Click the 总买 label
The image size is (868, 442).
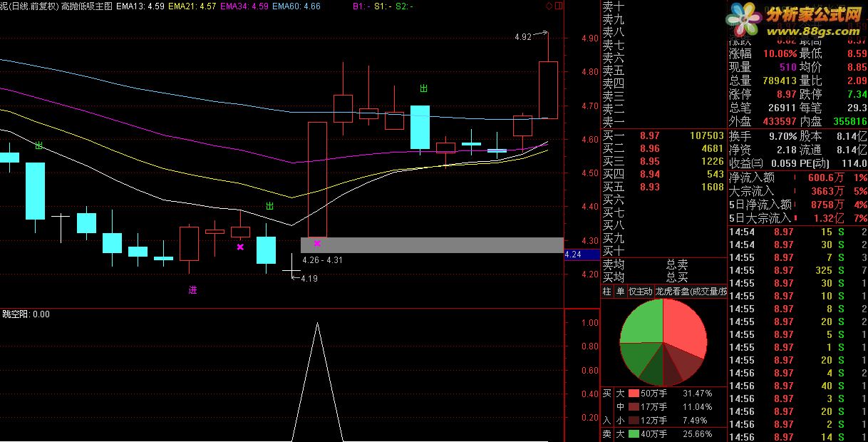click(x=677, y=277)
